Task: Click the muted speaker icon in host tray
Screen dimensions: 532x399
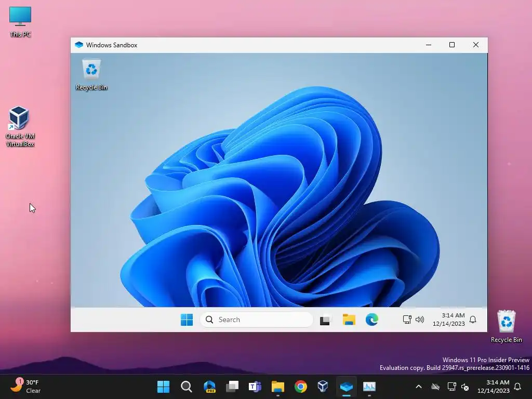Action: click(465, 387)
